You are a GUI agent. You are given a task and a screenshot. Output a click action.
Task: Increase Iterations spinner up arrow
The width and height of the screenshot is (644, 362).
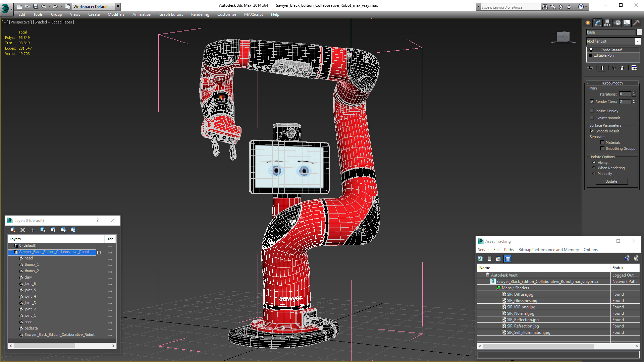634,93
